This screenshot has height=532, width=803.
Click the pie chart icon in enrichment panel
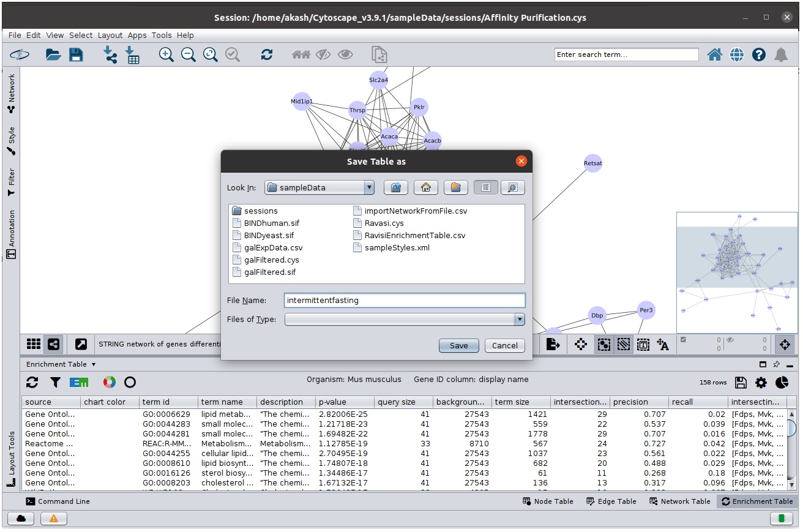(782, 383)
